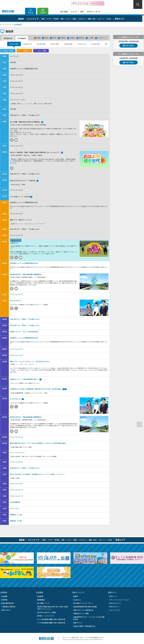Open the あげるくん campaign banner
Screen dimensions: 144x644
(17, 572)
